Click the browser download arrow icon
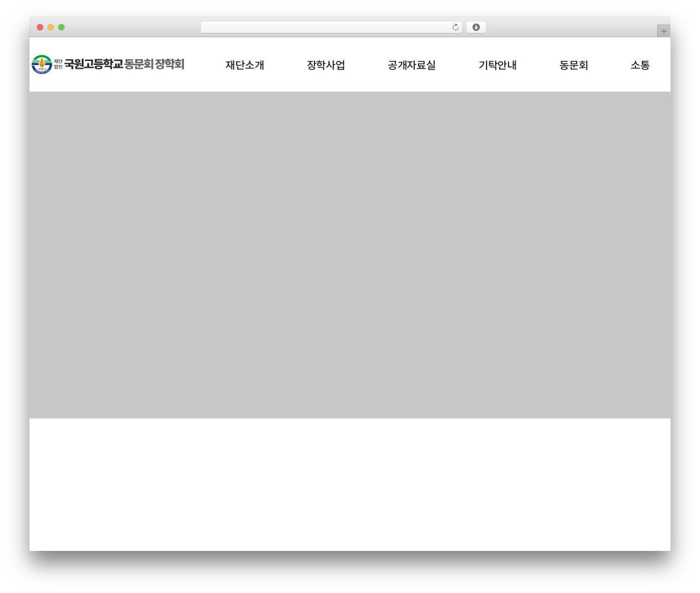The width and height of the screenshot is (700, 593). pyautogui.click(x=476, y=27)
